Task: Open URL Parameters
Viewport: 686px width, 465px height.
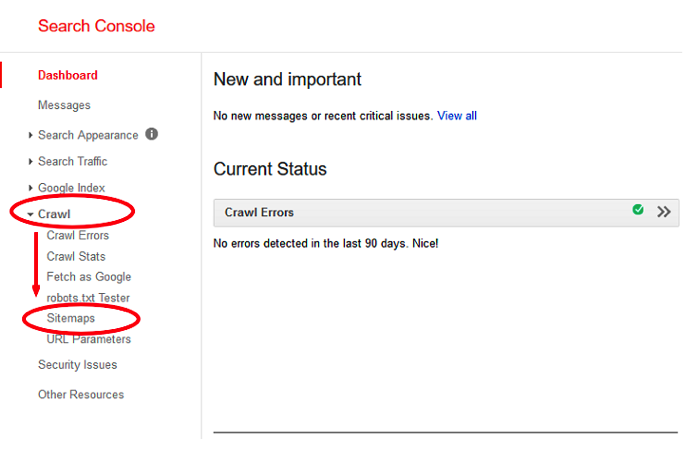Action: [89, 339]
